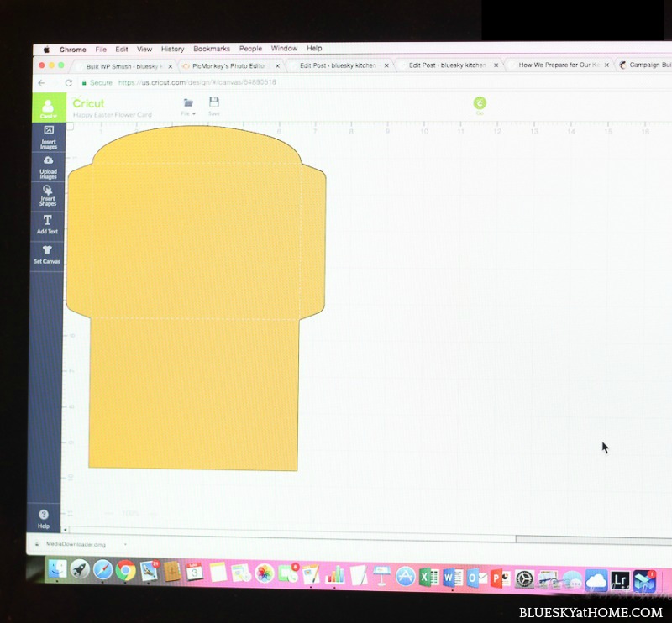672x623 pixels.
Task: Open the green Carol account menu
Action: (x=49, y=107)
